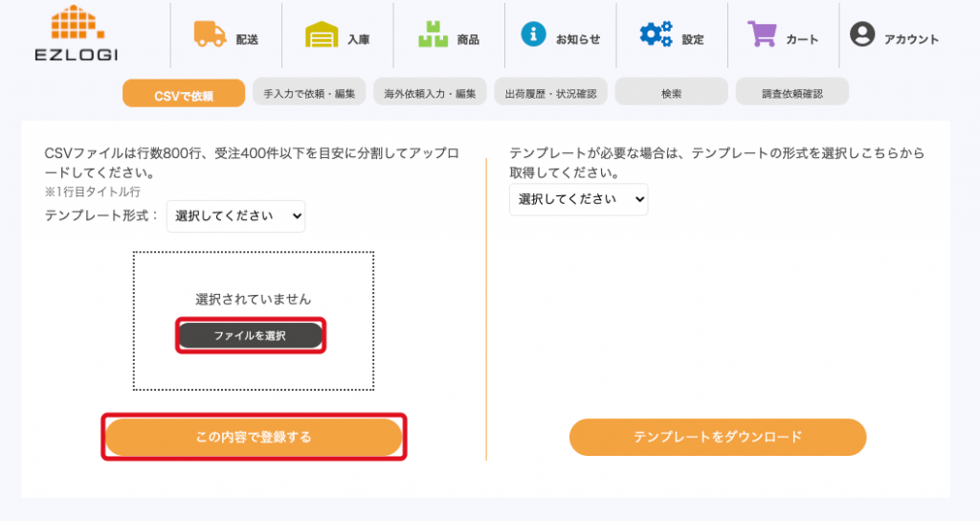The height and width of the screenshot is (521, 980).
Task: Open the account profile icon
Action: coord(862,34)
